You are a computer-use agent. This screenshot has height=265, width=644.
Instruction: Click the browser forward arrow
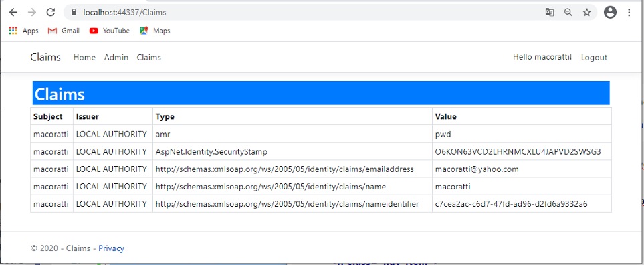[x=32, y=12]
